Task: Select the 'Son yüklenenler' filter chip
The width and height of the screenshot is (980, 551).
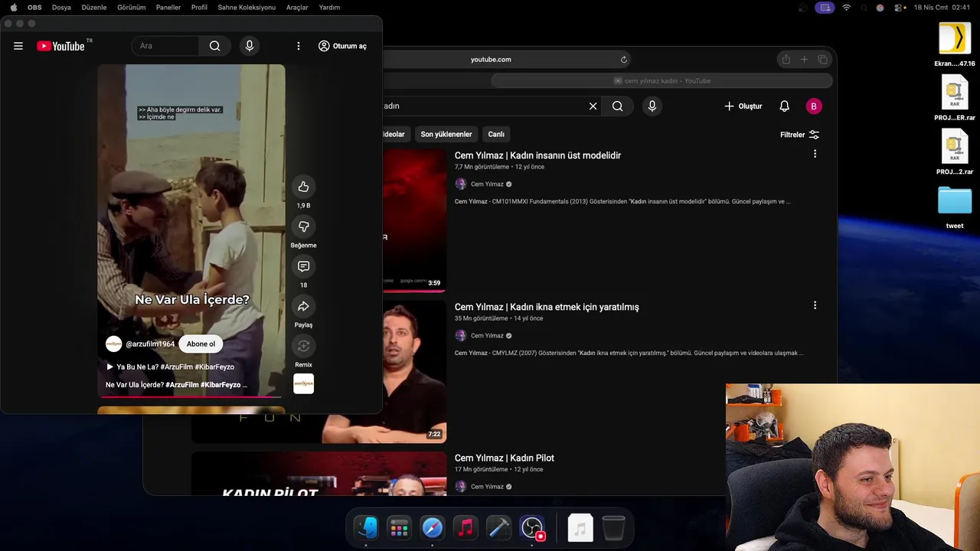Action: tap(446, 134)
